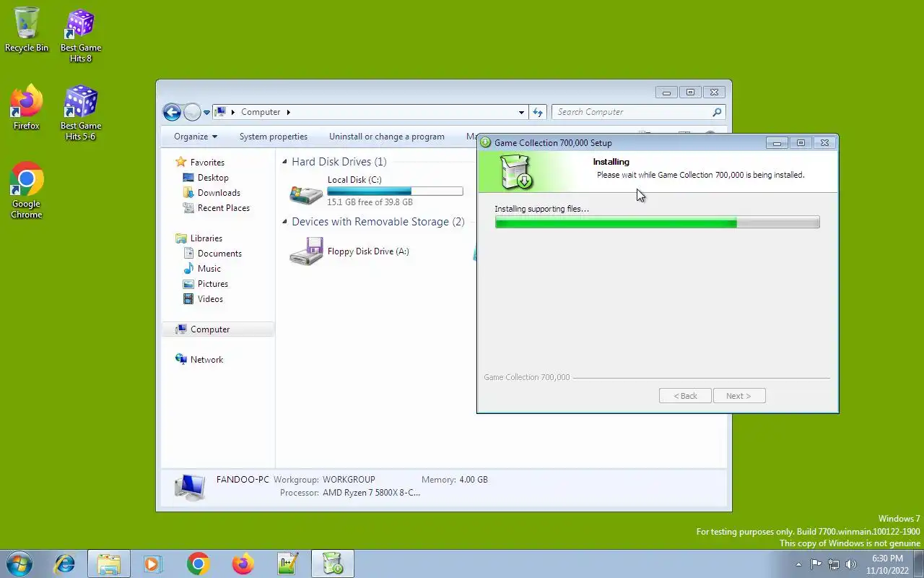Open the Recycle Bin desktop icon

tap(27, 30)
